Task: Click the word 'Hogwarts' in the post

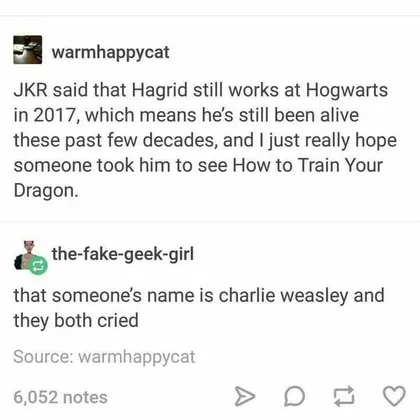Action: tap(347, 91)
